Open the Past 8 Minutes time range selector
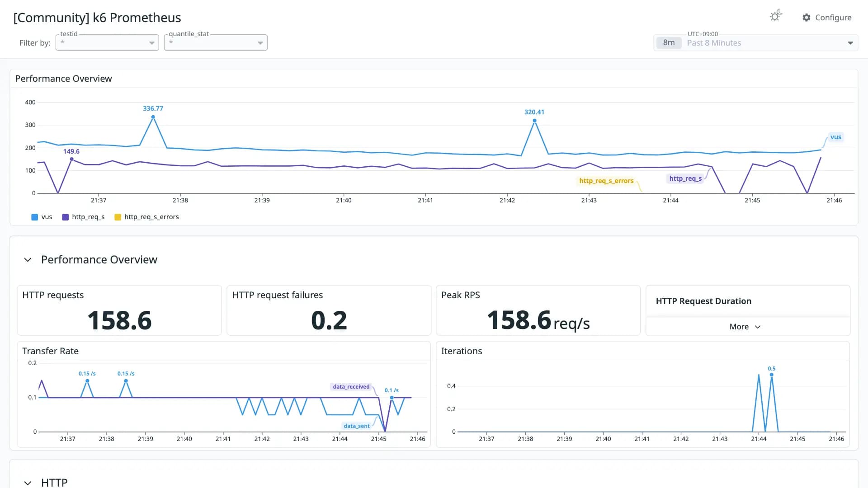The width and height of the screenshot is (868, 488). coord(756,43)
